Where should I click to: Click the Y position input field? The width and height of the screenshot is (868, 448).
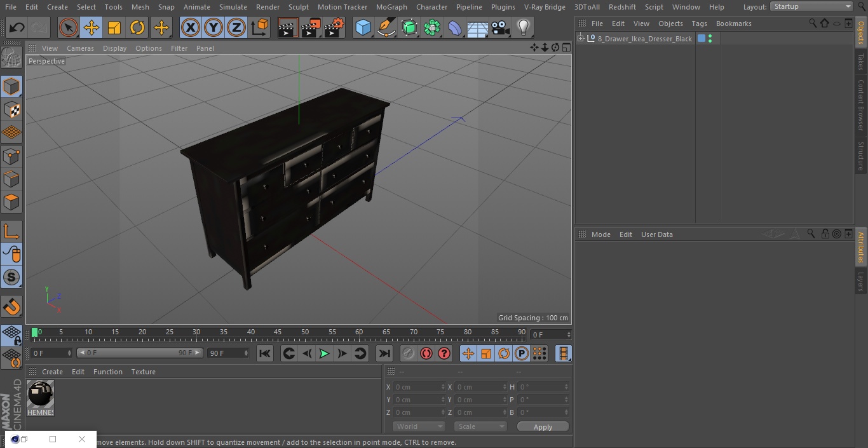[418, 400]
